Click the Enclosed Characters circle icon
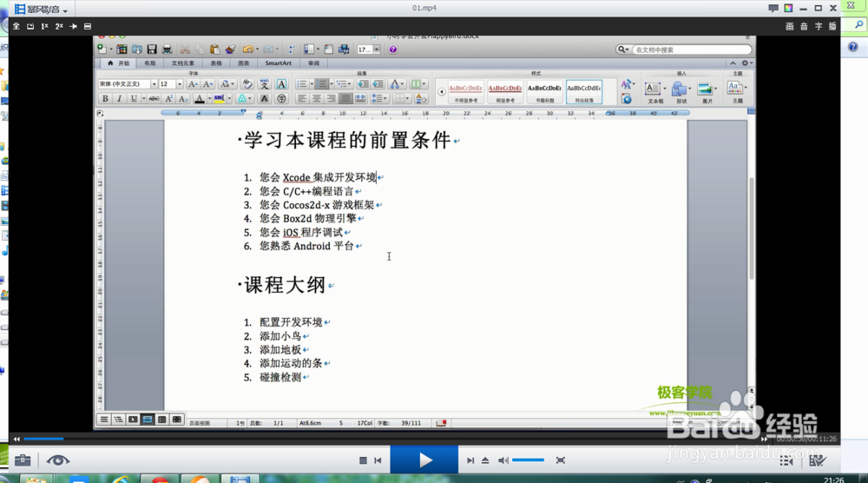This screenshot has width=868, height=483. click(281, 98)
